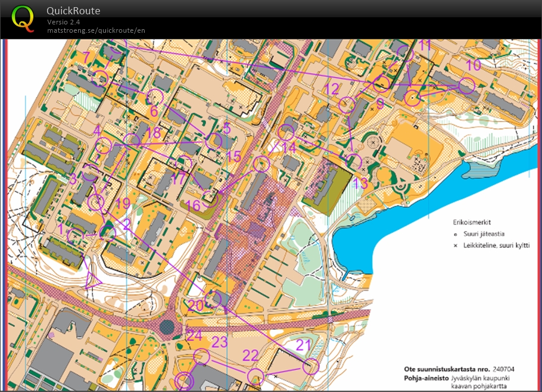
Task: Click the finish double-circle near 24
Action: click(x=185, y=381)
